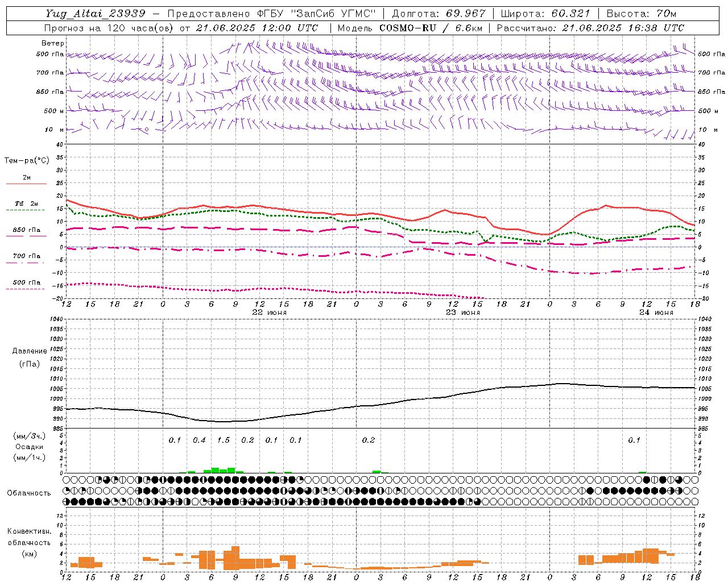Image resolution: width=728 pixels, height=582 pixels.
Task: Click the Осадки panel label
Action: 30,447
